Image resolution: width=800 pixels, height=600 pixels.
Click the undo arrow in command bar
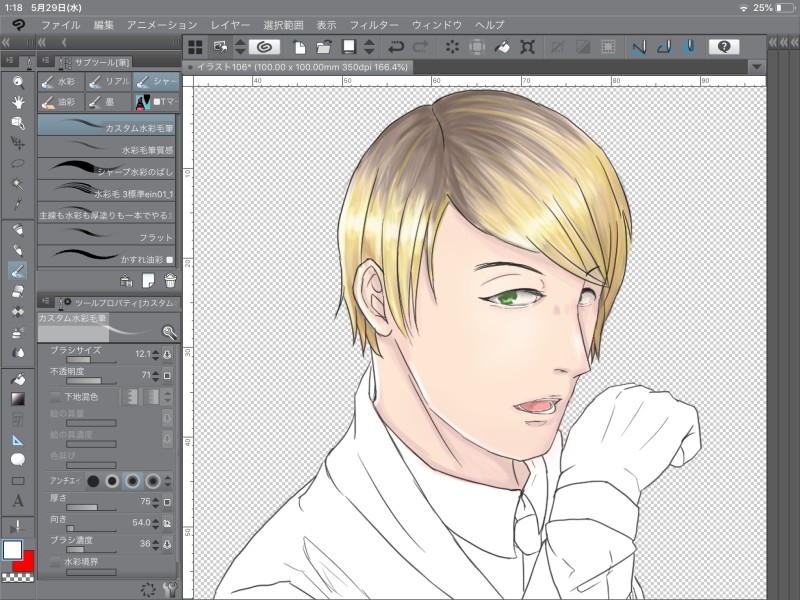(x=396, y=46)
